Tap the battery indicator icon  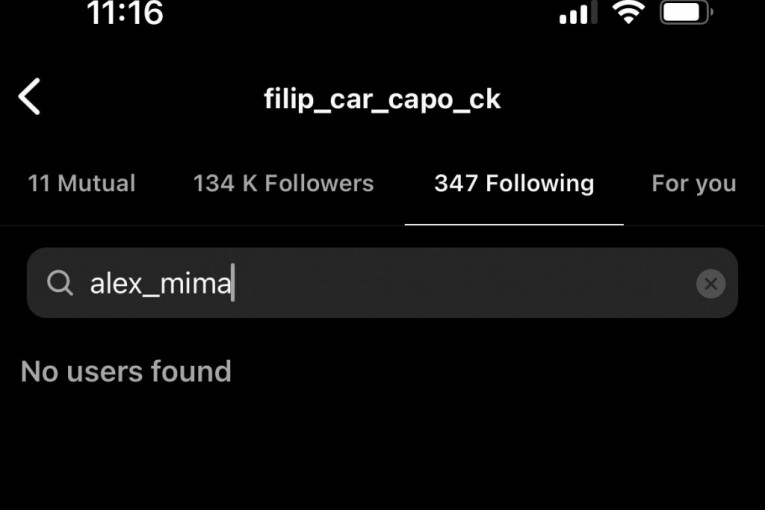click(686, 12)
